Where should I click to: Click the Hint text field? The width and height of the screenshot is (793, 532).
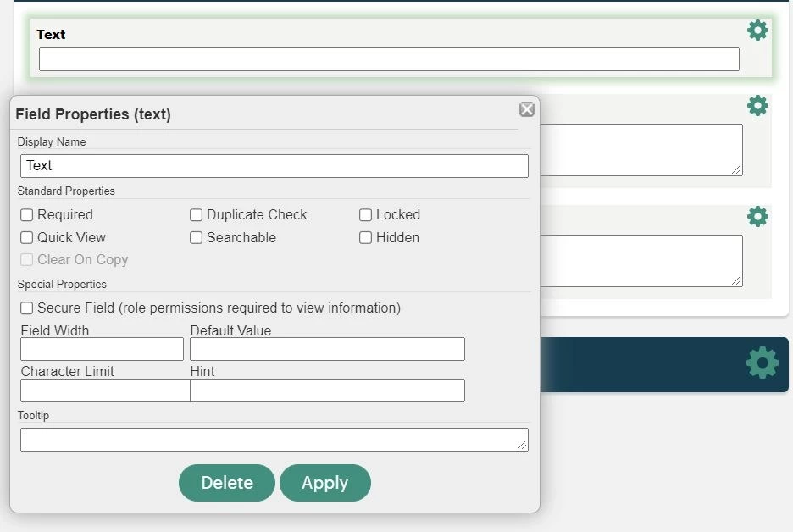coord(327,390)
